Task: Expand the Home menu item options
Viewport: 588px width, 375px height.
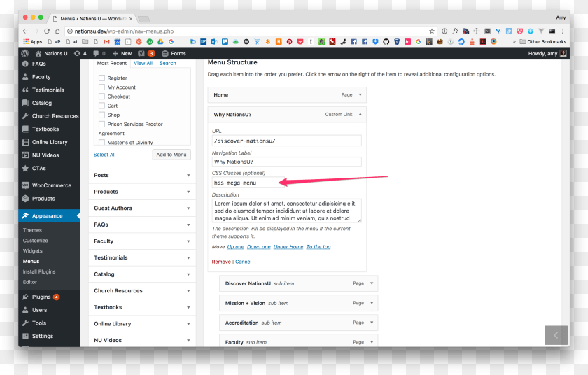Action: coord(360,94)
